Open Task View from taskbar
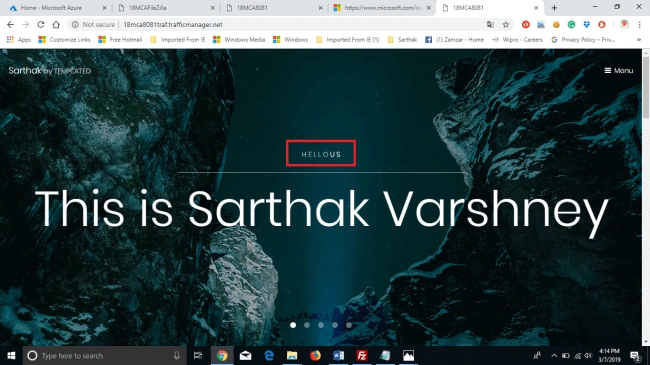Image resolution: width=650 pixels, height=365 pixels. pos(198,355)
